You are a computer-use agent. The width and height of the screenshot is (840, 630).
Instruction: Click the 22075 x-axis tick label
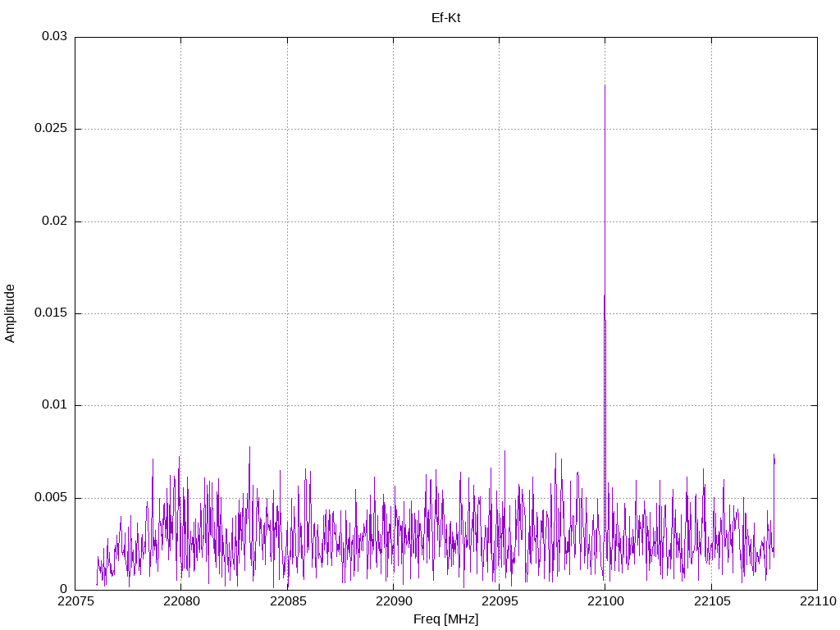click(75, 601)
